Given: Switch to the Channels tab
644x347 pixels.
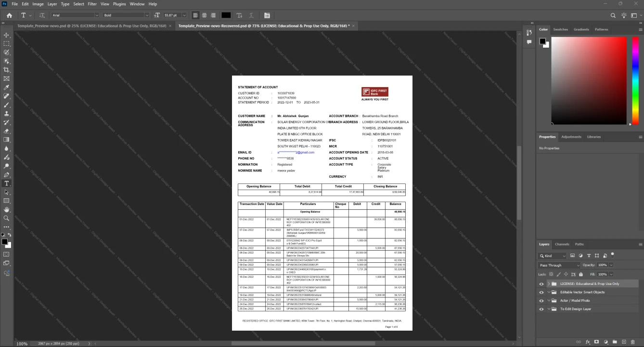Looking at the screenshot, I should (562, 244).
